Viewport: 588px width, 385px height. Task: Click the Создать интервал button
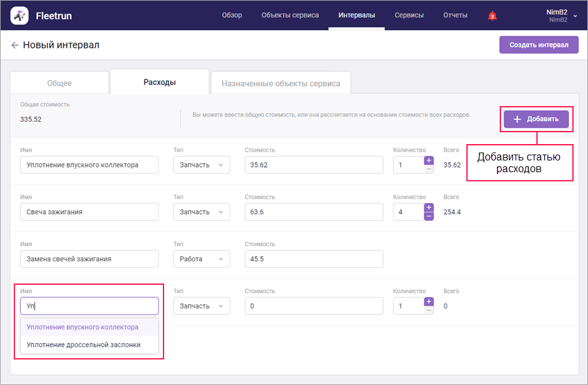[539, 45]
